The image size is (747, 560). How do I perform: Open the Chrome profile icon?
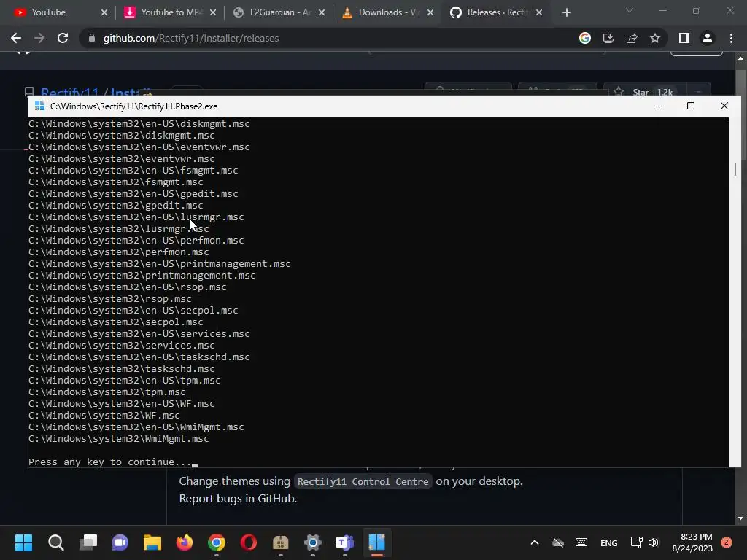pos(708,38)
